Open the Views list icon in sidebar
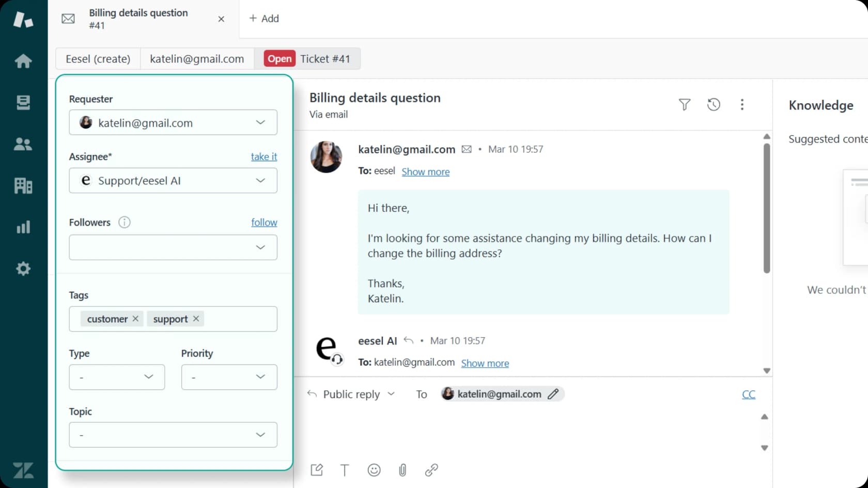The height and width of the screenshot is (488, 868). (x=23, y=102)
